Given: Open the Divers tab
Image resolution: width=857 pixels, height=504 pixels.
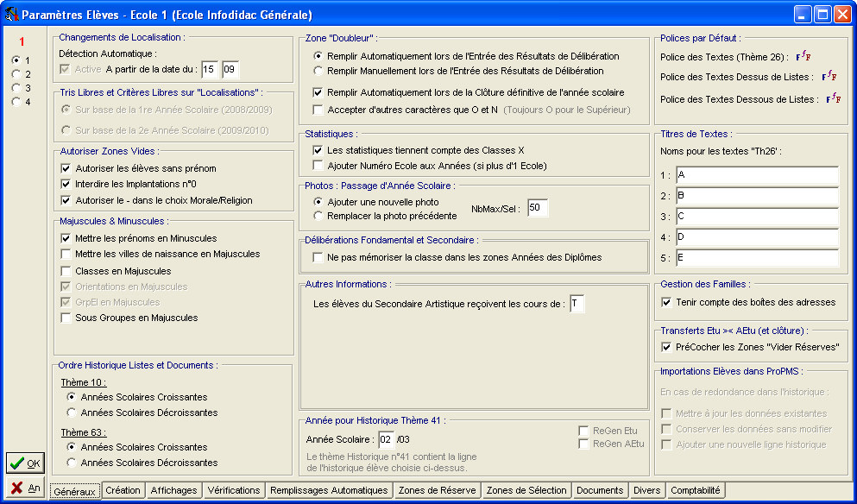Looking at the screenshot, I should click(x=647, y=490).
